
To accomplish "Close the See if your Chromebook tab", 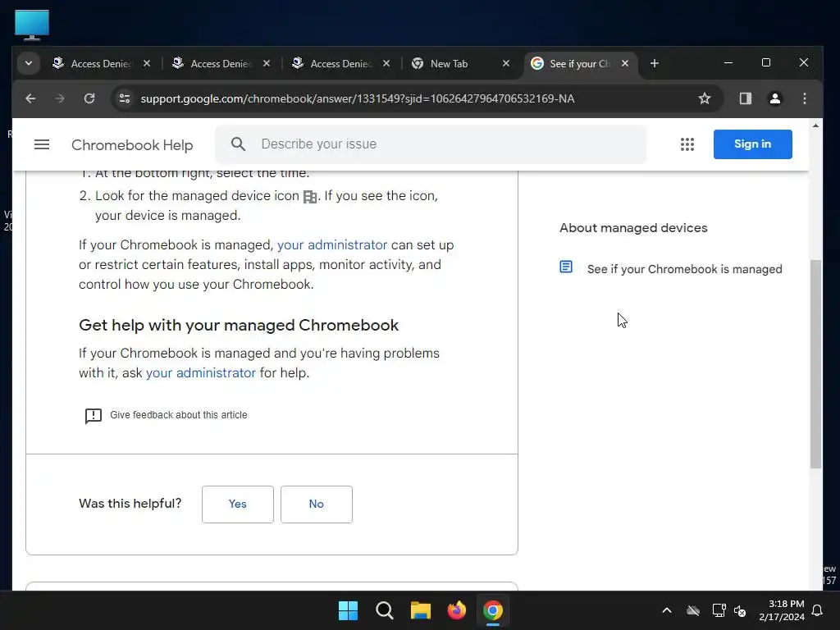I will [x=624, y=63].
